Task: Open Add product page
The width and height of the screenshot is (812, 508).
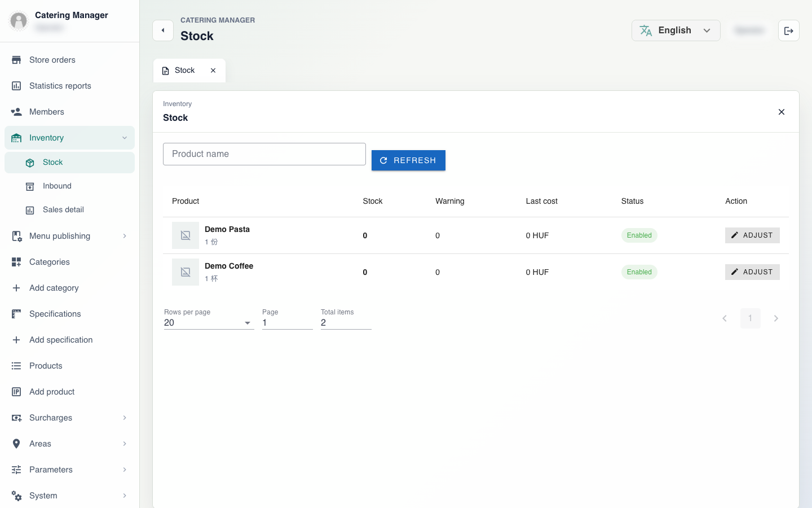Action: click(69, 392)
